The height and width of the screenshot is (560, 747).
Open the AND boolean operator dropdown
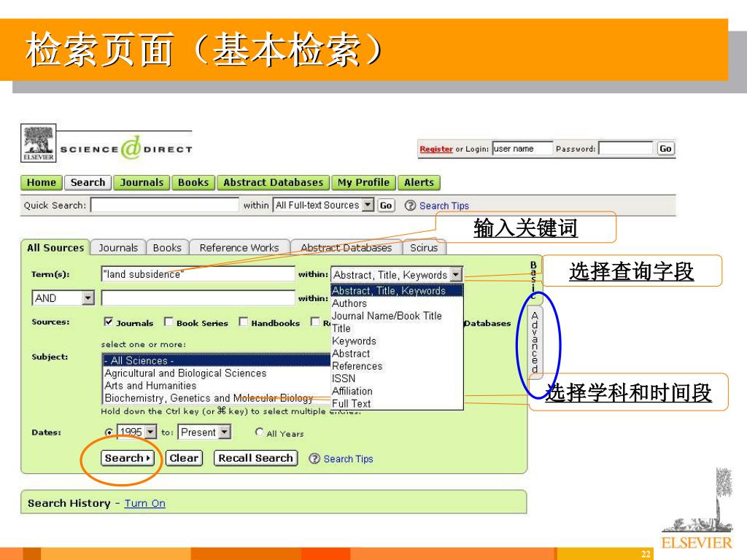pyautogui.click(x=63, y=298)
